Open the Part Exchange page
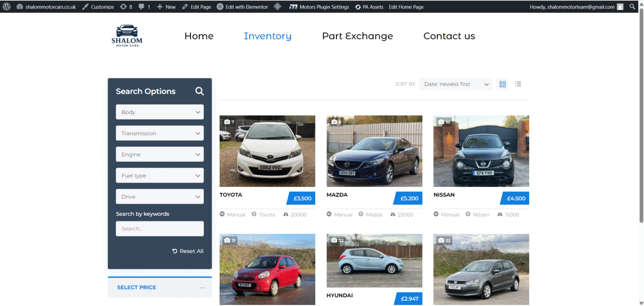The height and width of the screenshot is (306, 644). pos(357,36)
